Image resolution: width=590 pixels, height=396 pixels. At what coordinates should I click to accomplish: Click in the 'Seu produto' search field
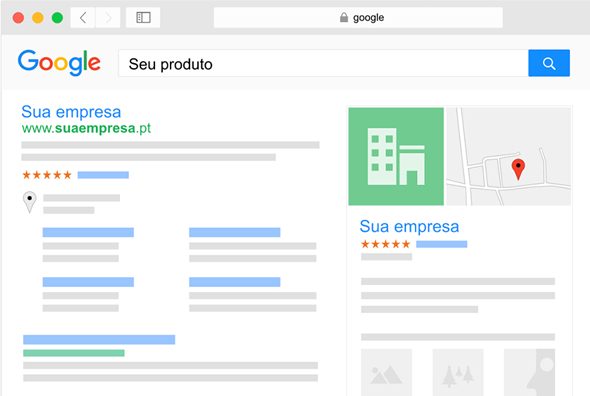click(323, 63)
